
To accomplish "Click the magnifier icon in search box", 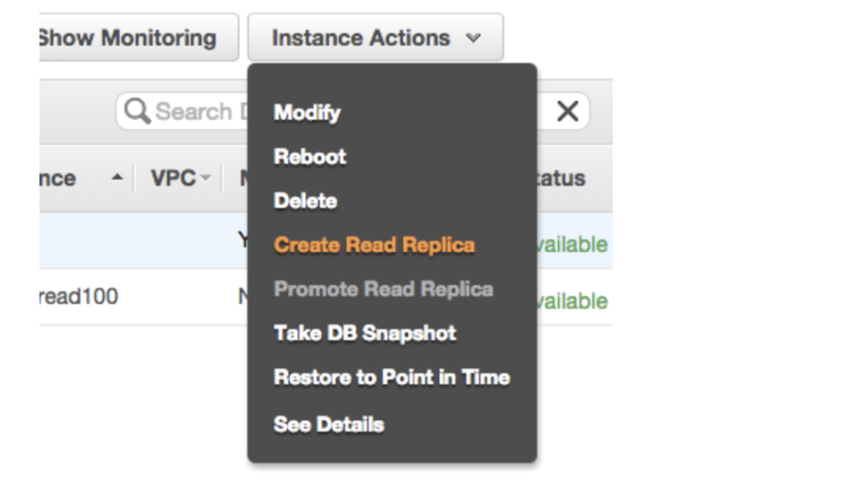I will click(x=137, y=112).
